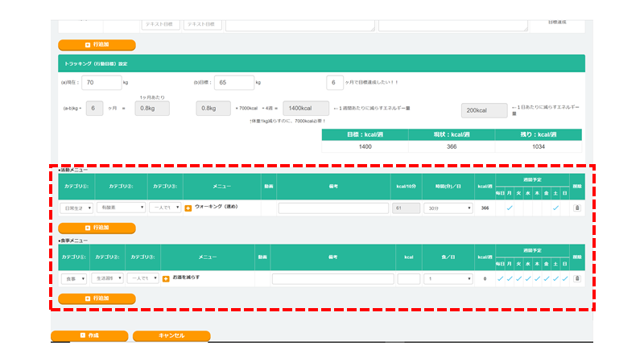Uncheck Sunday (日) in the お酒を減らす row
644x362 pixels.
[565, 278]
